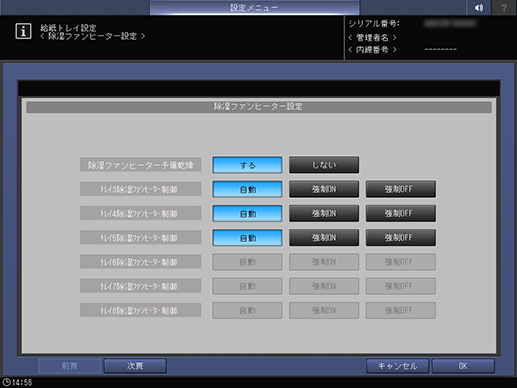Click the disabled Tray 6 自動 button
The height and width of the screenshot is (388, 517).
point(247,262)
